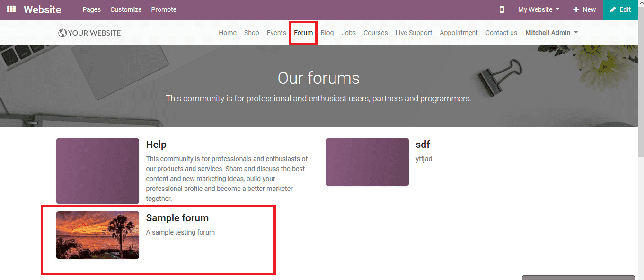Select the Forum nav link
Viewport: 644px width, 280px height.
point(303,33)
